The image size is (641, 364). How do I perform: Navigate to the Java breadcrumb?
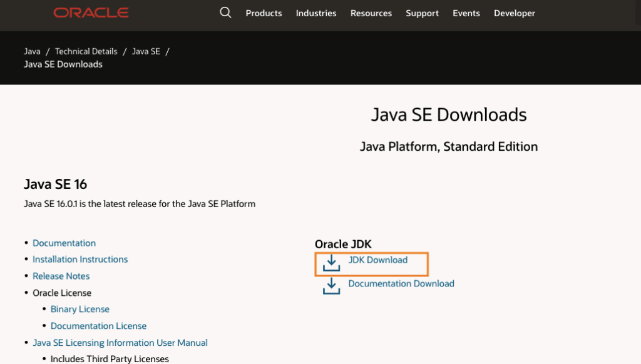tap(32, 51)
